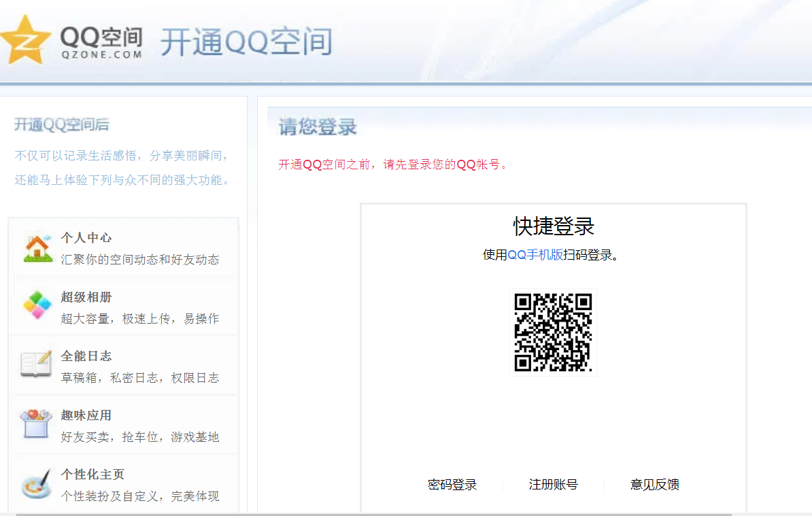Click text 个性装扮及自定义，完美体现
This screenshot has height=516, width=812.
[x=140, y=496]
